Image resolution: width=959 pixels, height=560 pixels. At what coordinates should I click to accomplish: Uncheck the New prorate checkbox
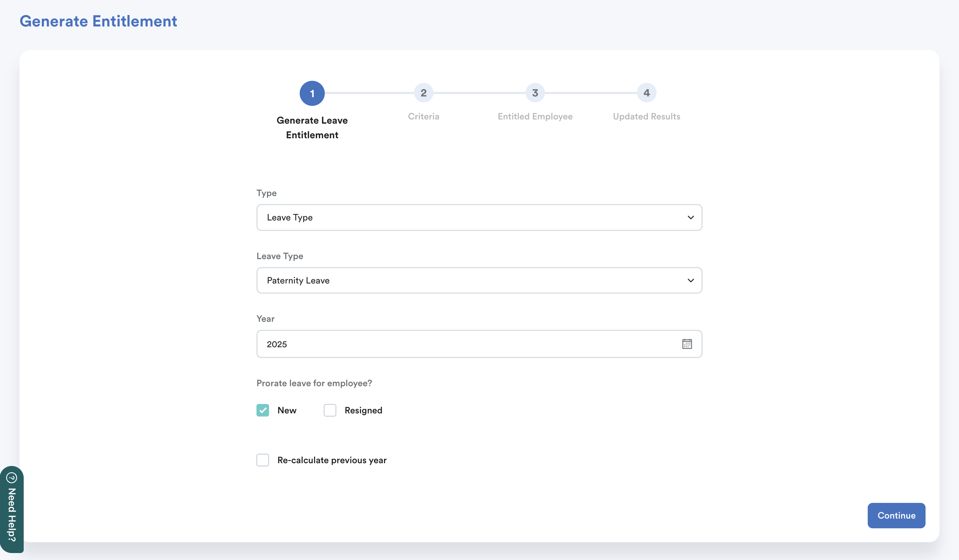point(263,410)
